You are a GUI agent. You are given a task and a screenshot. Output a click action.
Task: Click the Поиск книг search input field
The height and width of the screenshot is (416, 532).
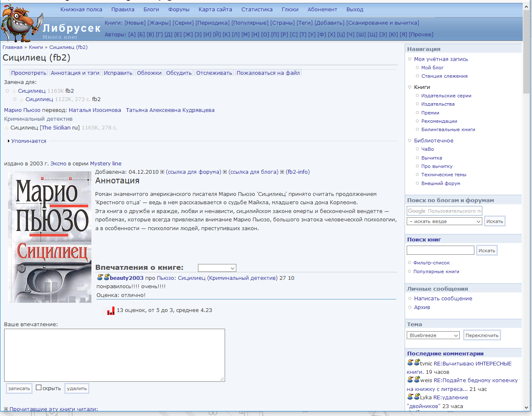pyautogui.click(x=440, y=250)
